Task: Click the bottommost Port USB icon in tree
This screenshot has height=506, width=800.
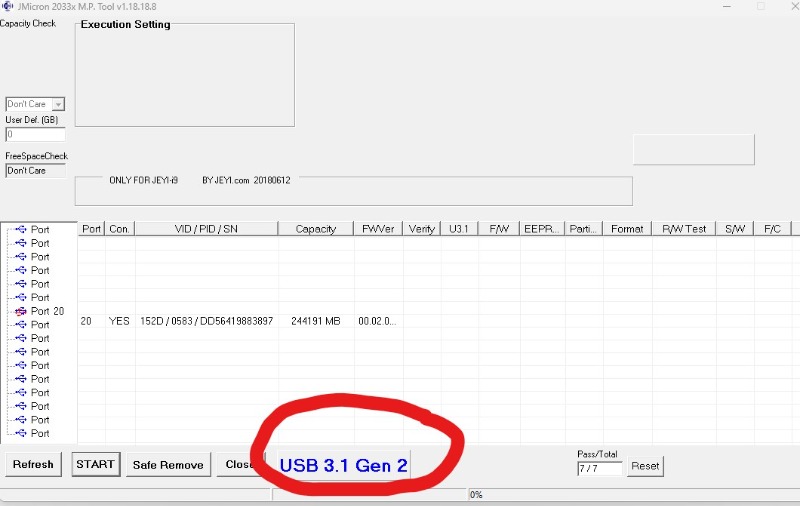Action: (x=21, y=433)
